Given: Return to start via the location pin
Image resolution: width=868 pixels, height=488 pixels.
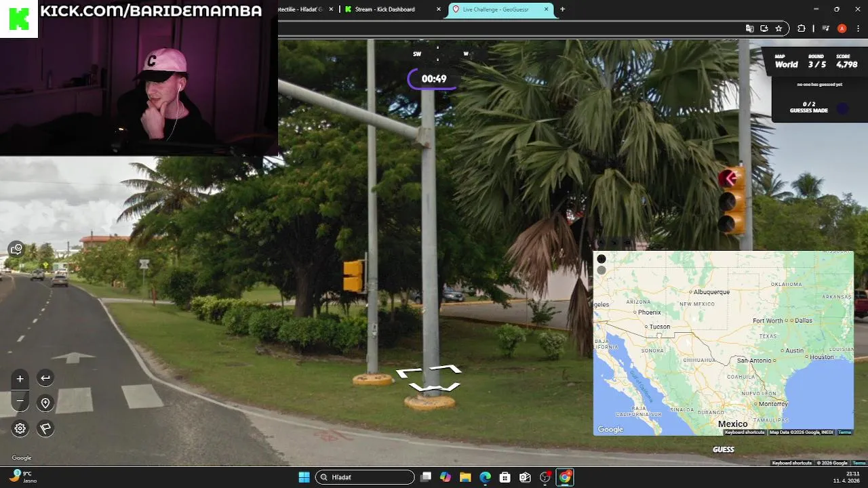Looking at the screenshot, I should coord(45,403).
